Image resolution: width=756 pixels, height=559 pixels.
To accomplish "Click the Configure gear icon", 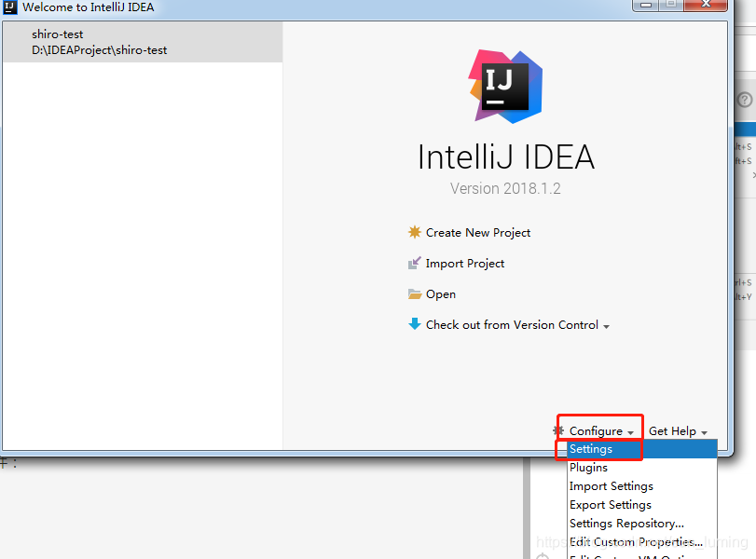I will pyautogui.click(x=558, y=430).
